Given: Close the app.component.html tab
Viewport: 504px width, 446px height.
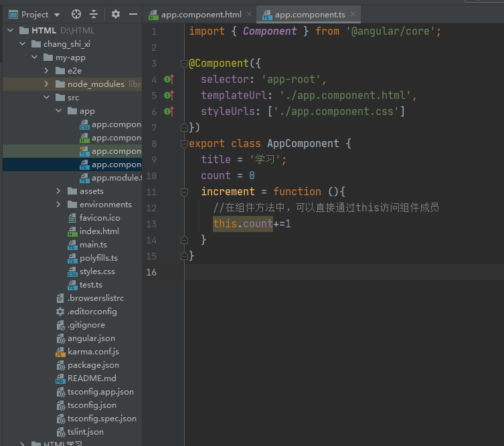Looking at the screenshot, I should [249, 14].
